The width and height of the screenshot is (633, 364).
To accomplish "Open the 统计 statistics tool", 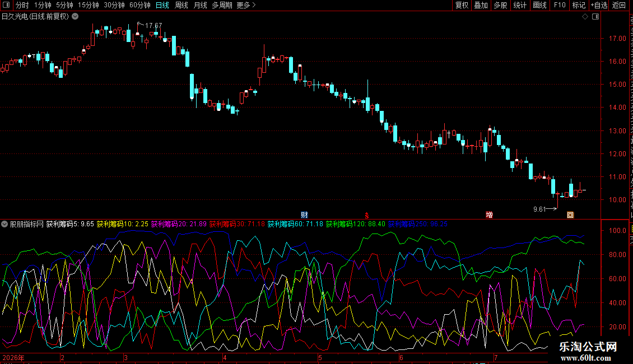I will point(520,5).
